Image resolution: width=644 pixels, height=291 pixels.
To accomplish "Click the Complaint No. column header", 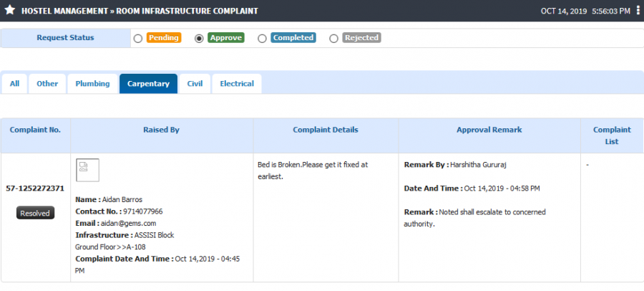I will click(x=35, y=130).
